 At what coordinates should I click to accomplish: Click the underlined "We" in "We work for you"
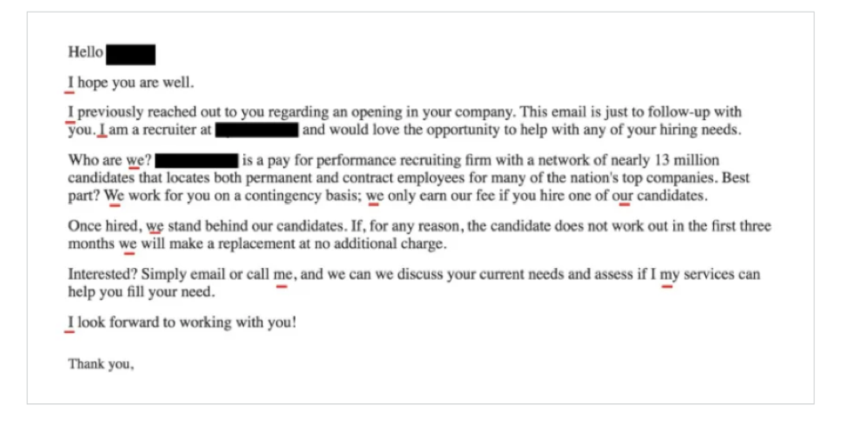point(115,194)
